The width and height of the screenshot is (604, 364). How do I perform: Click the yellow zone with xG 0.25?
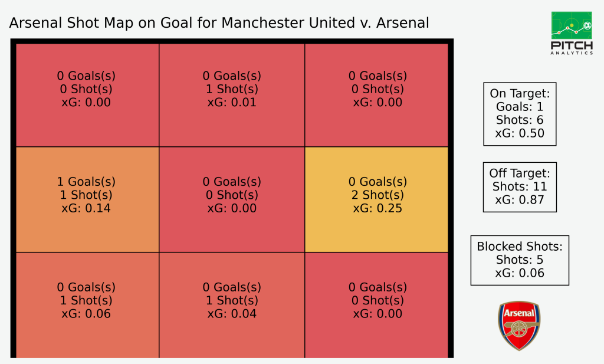pos(377,199)
